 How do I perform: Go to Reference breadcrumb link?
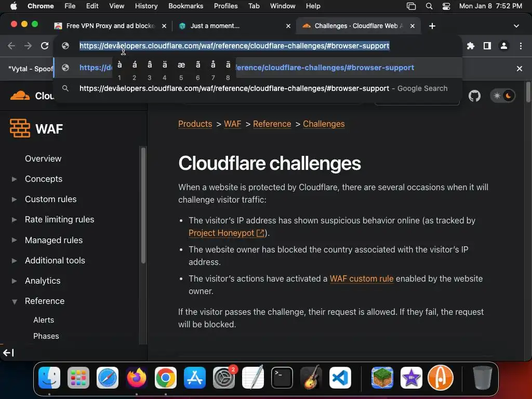(x=272, y=124)
